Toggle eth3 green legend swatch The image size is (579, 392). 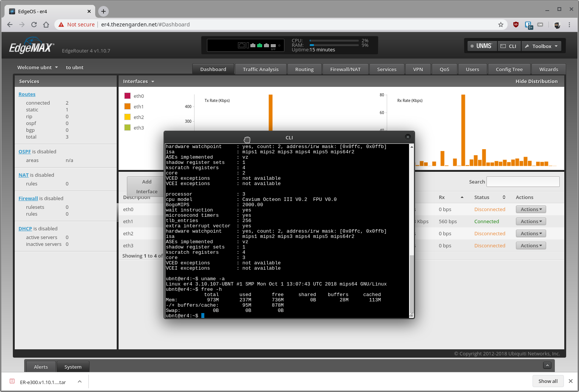[127, 128]
